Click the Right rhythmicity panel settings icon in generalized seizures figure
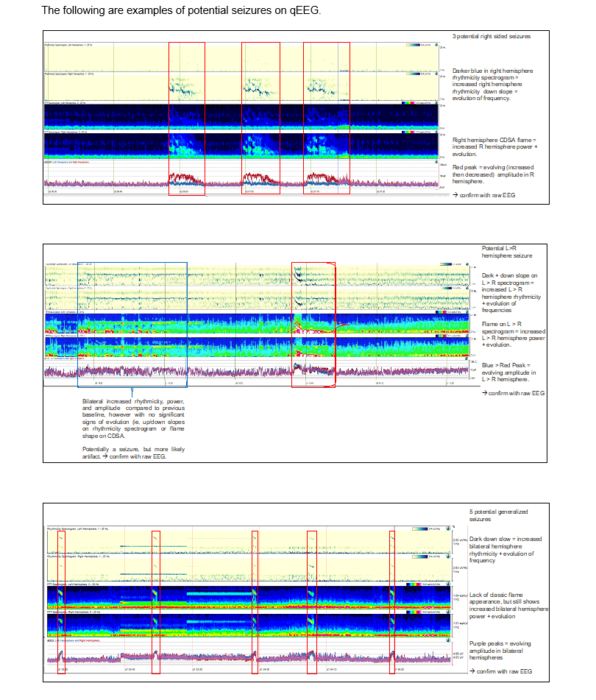 448,556
